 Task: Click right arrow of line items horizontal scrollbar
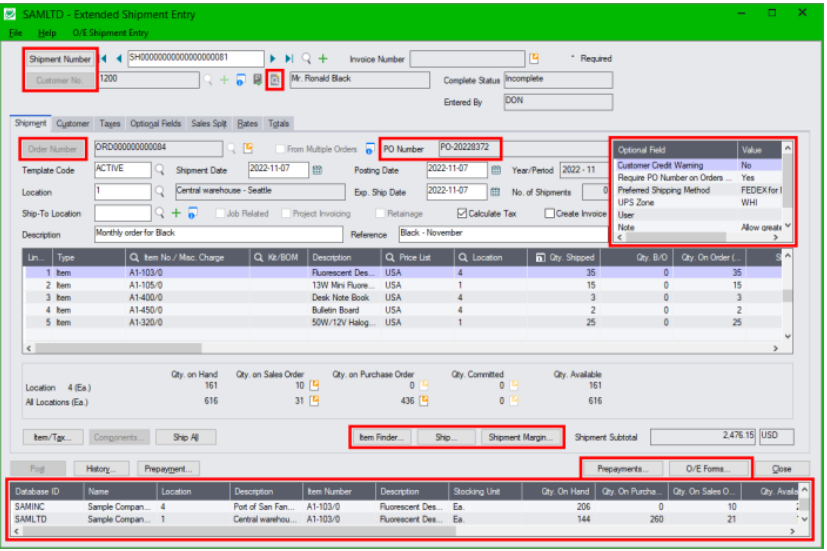[x=776, y=348]
